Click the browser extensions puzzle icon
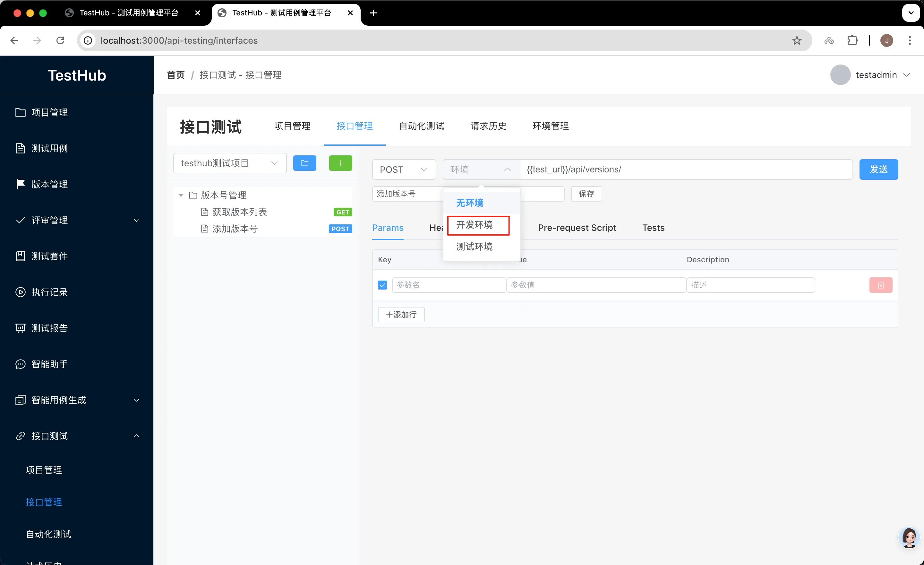This screenshot has height=565, width=924. tap(852, 40)
